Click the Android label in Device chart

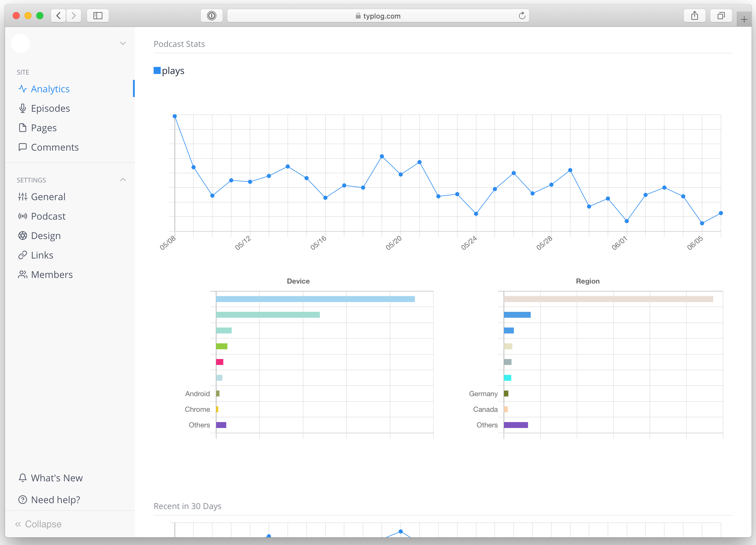[198, 394]
